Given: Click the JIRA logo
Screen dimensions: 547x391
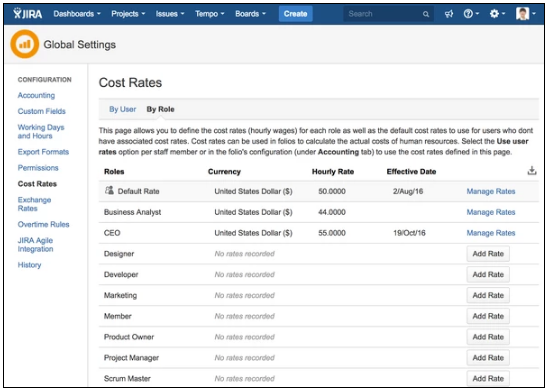Looking at the screenshot, I should [x=28, y=14].
